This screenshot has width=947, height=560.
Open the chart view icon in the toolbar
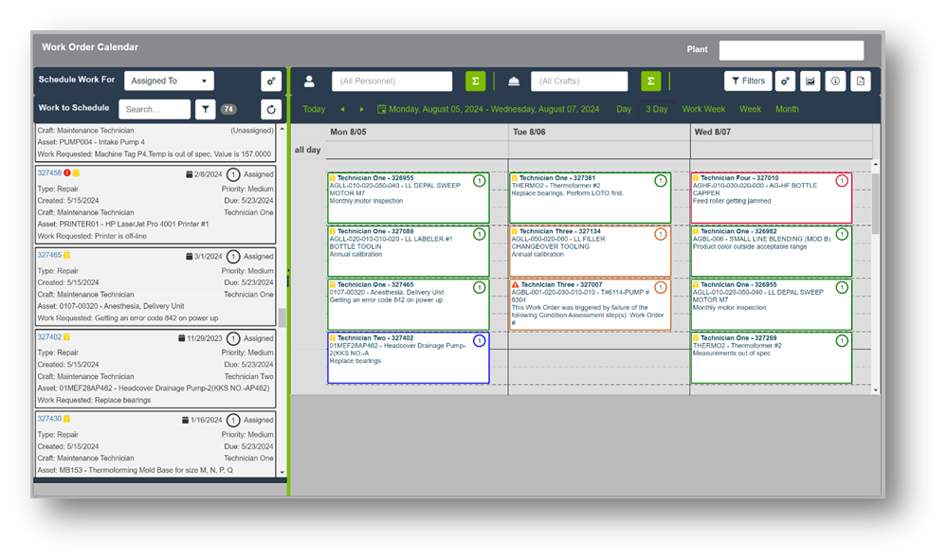point(810,81)
